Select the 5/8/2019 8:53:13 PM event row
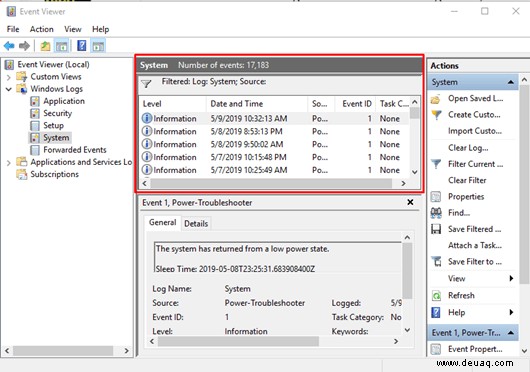 [274, 131]
